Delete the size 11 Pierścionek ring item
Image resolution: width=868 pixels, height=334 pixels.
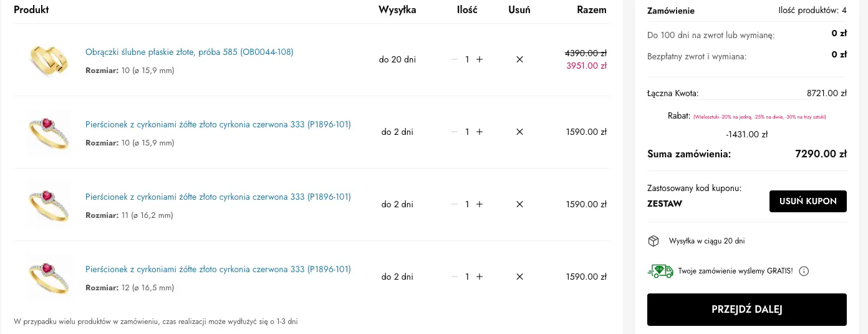point(519,204)
